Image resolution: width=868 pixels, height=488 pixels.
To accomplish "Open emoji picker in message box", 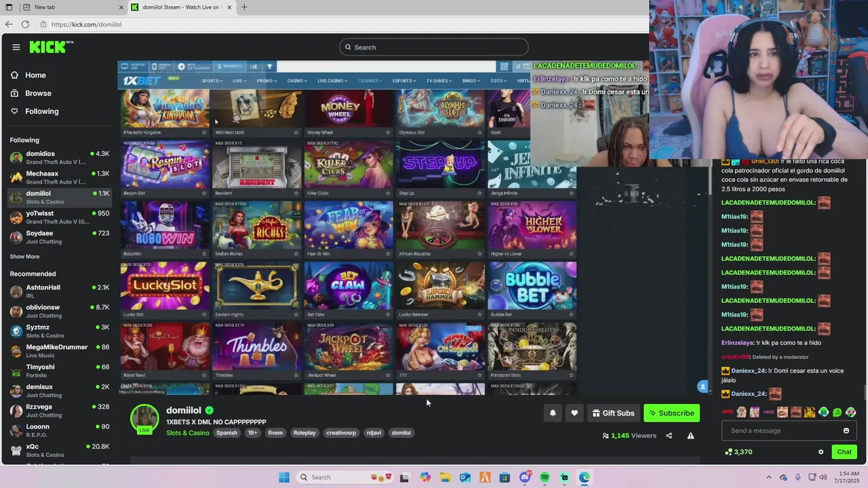I will [x=846, y=430].
